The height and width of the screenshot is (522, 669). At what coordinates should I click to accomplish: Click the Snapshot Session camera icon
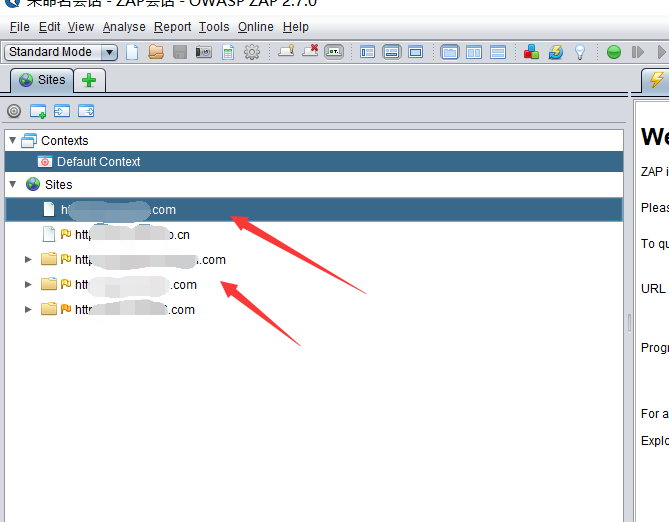204,52
